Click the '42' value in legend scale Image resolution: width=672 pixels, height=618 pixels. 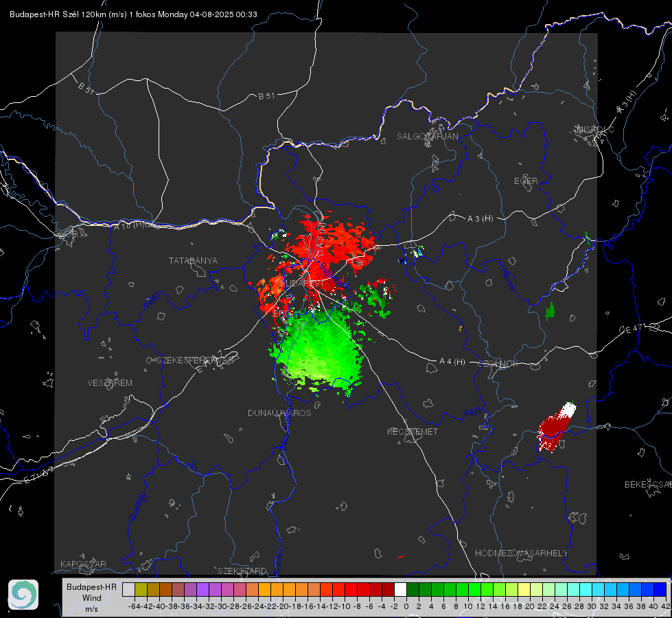click(666, 606)
